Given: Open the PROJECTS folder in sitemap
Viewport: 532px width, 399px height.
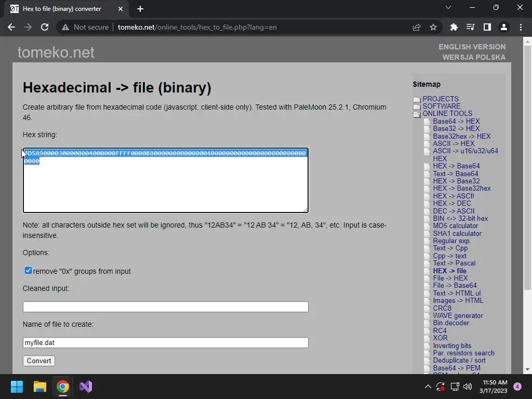Looking at the screenshot, I should click(x=441, y=99).
